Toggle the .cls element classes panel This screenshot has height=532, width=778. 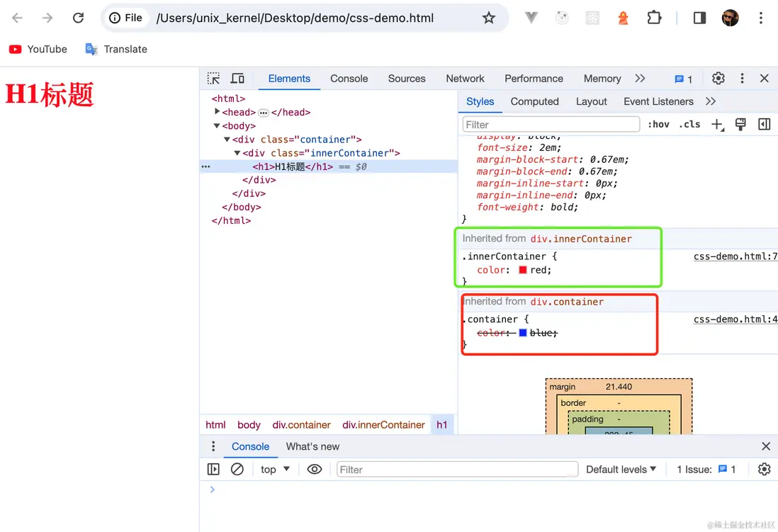(689, 125)
